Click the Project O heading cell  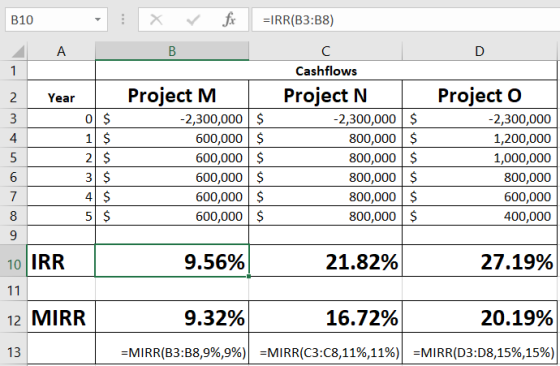pos(480,95)
